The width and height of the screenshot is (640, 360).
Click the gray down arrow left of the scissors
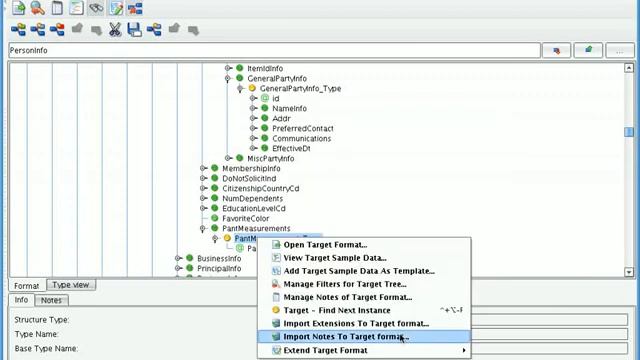pyautogui.click(x=96, y=31)
